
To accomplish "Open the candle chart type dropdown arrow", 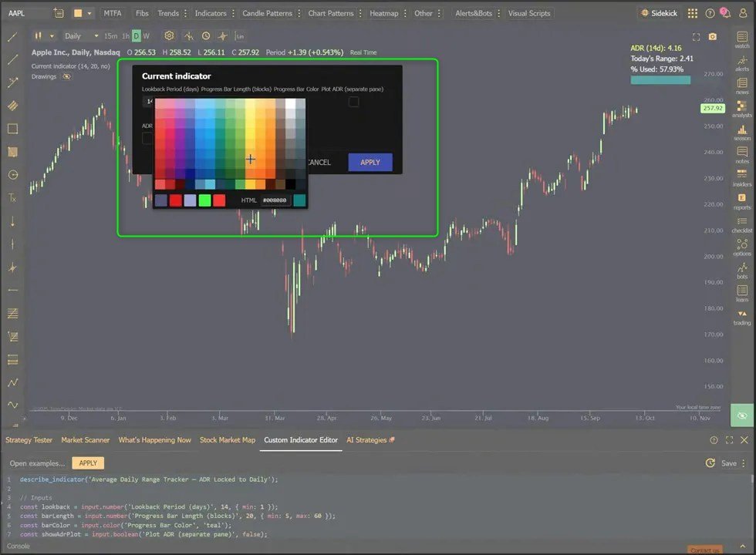I will point(52,36).
